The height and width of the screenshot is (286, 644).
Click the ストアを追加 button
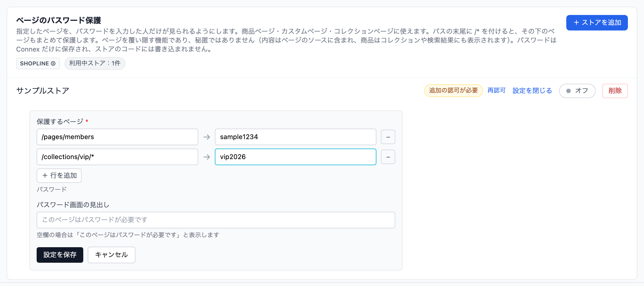(597, 23)
